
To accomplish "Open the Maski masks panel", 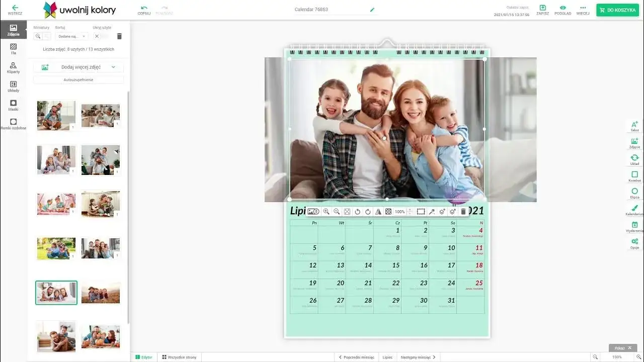I will pyautogui.click(x=13, y=105).
